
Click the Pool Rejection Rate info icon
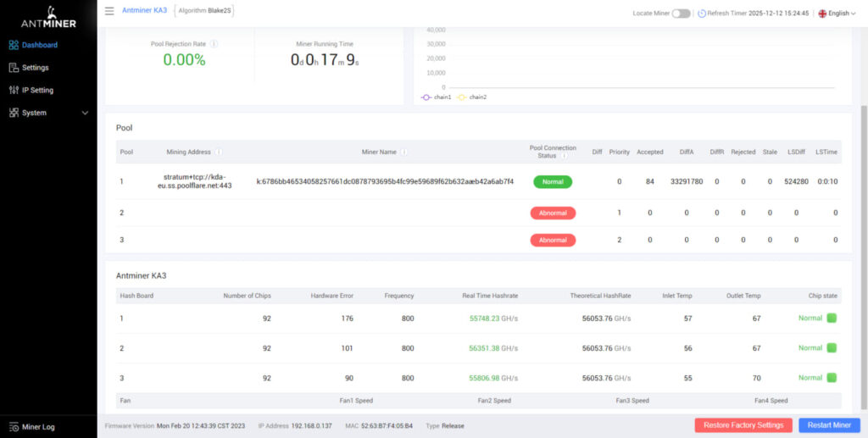[x=214, y=44]
